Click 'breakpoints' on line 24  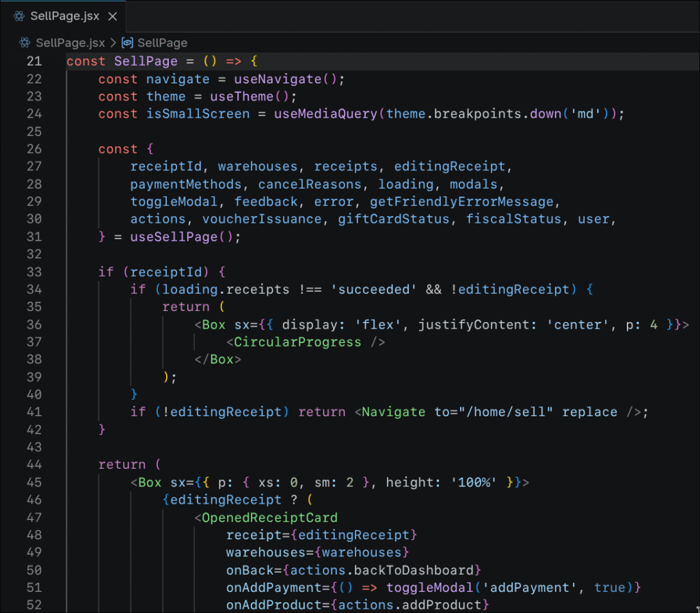pyautogui.click(x=477, y=113)
